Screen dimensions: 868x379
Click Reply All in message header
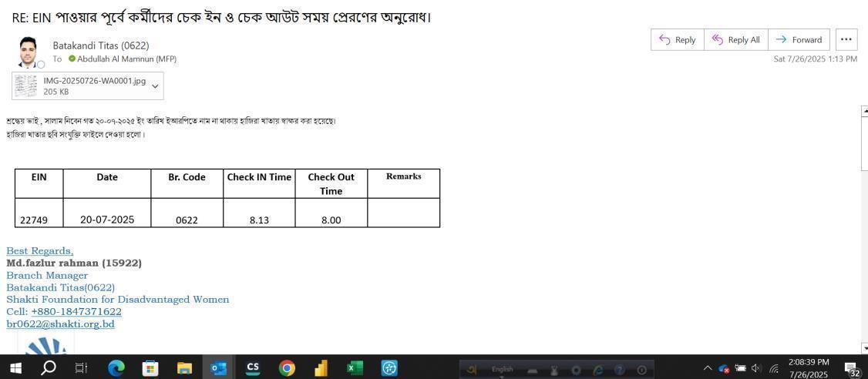tap(735, 40)
